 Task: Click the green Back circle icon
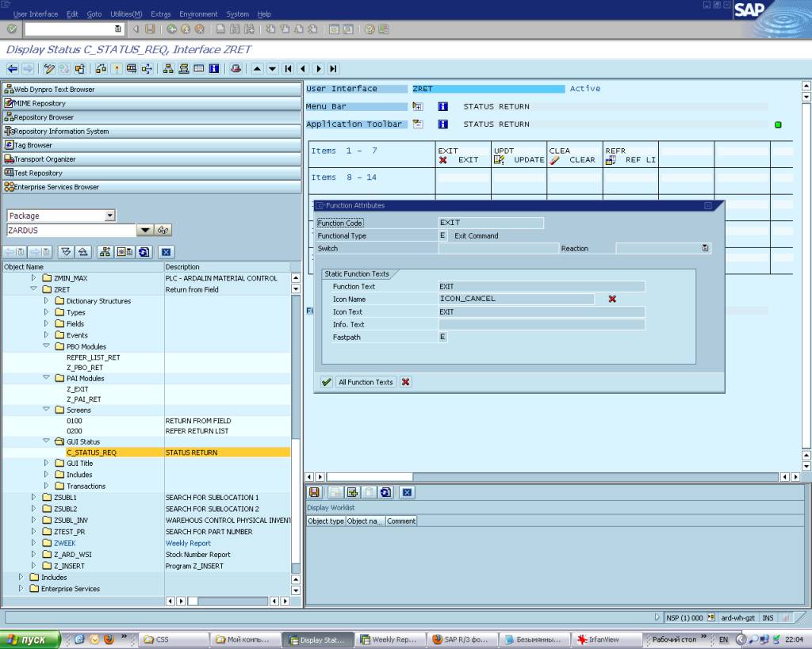coord(171,29)
